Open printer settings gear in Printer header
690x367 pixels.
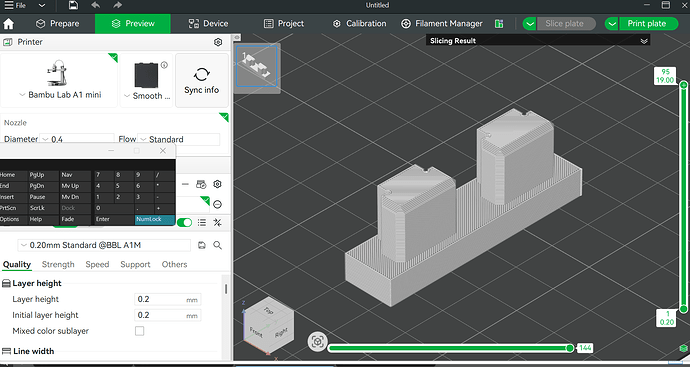click(218, 42)
